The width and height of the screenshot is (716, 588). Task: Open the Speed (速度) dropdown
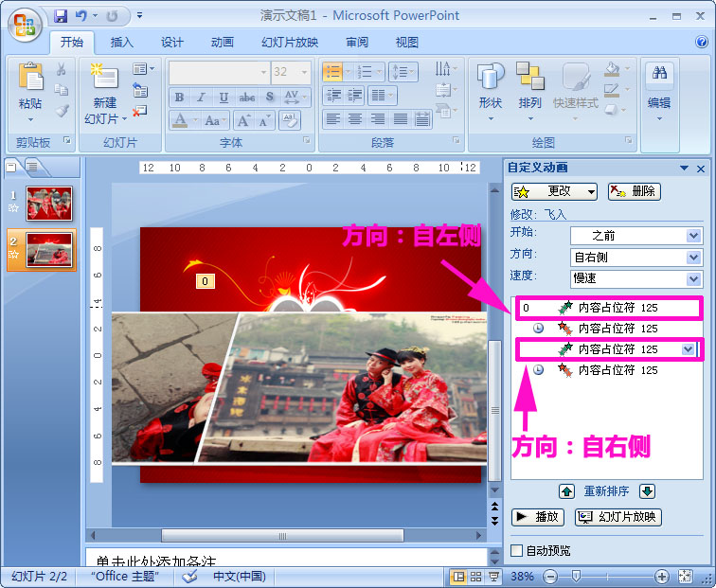point(693,278)
